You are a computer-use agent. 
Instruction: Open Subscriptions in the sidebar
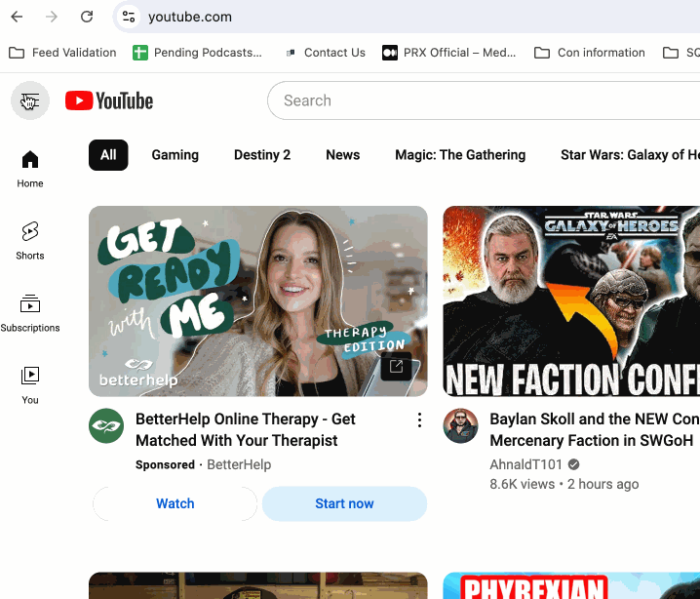[x=30, y=313]
